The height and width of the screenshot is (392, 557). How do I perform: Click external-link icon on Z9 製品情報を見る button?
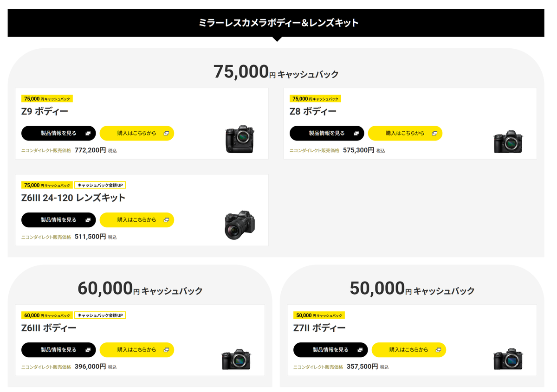[88, 133]
